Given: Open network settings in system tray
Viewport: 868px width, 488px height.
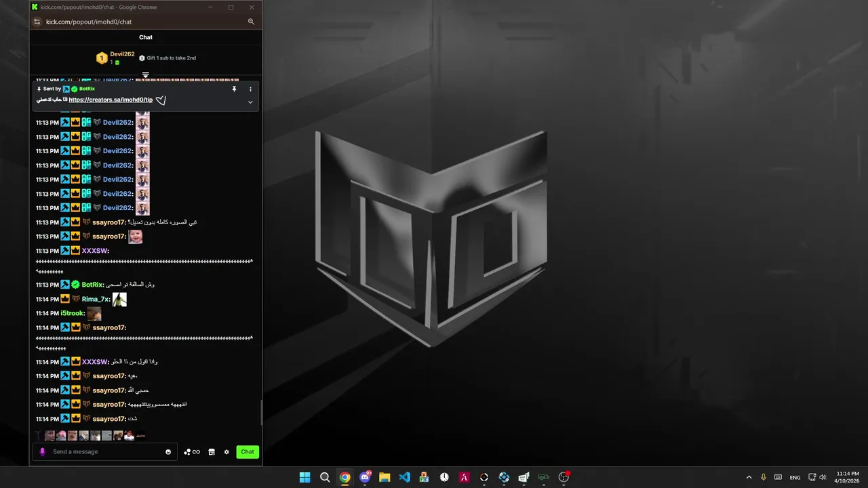Looking at the screenshot, I should coord(812,477).
